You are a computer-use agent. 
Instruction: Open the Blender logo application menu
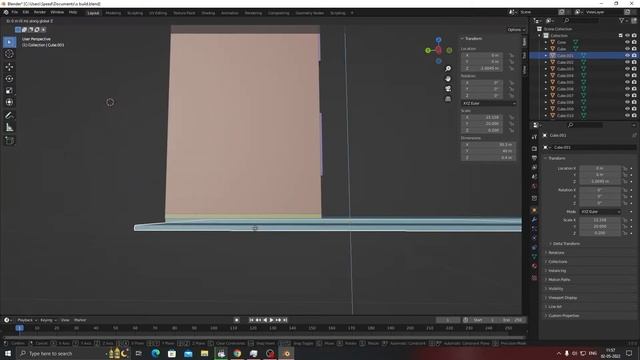click(x=6, y=12)
